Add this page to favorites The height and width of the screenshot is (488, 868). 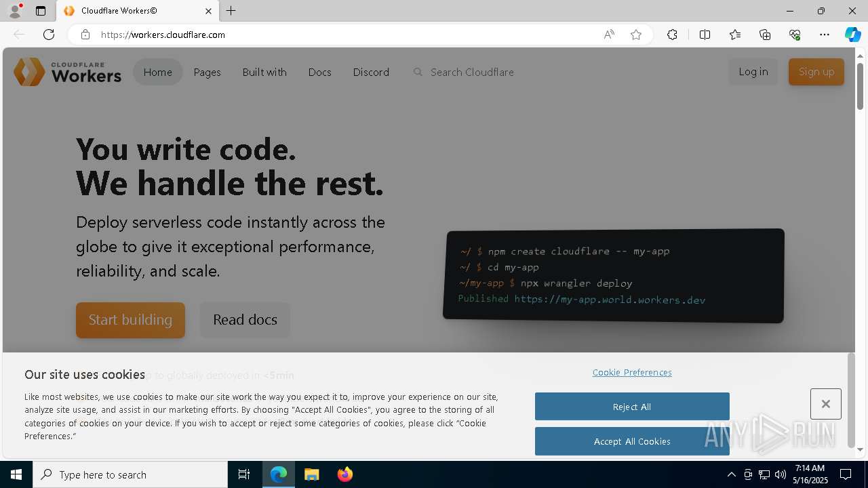(x=636, y=35)
